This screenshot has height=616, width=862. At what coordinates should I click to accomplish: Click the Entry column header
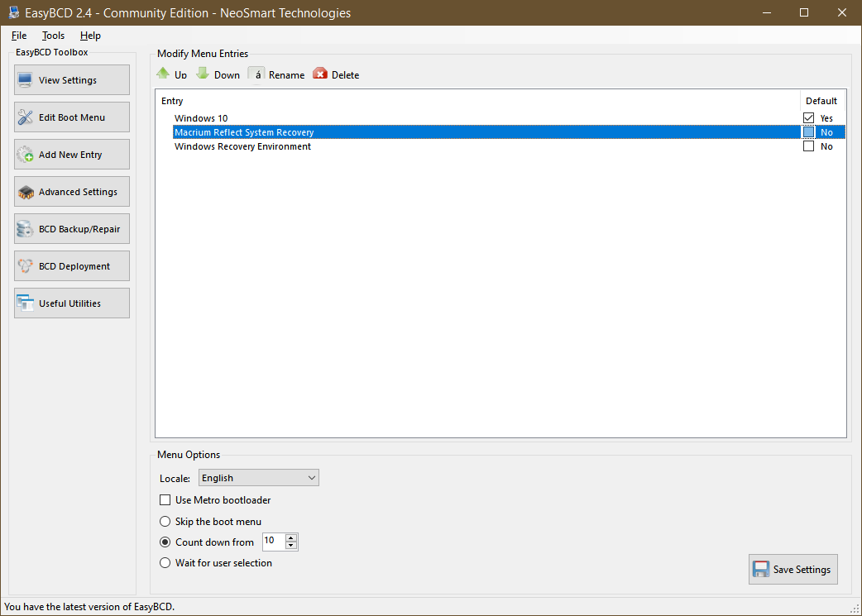(x=172, y=101)
